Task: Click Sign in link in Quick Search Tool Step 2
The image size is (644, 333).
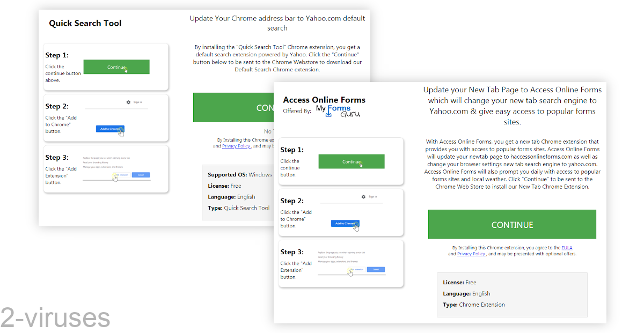Action: (x=138, y=102)
